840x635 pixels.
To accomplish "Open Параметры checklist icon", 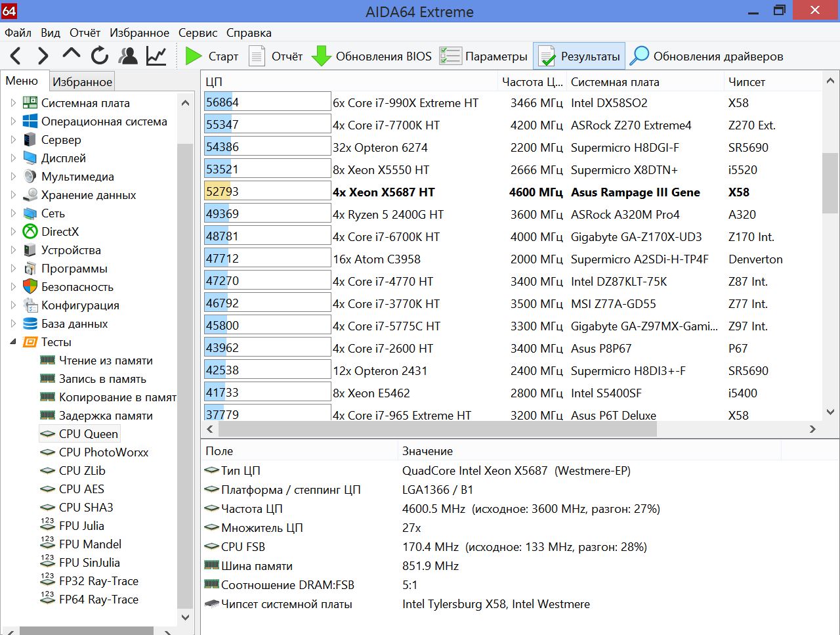I will click(x=450, y=56).
